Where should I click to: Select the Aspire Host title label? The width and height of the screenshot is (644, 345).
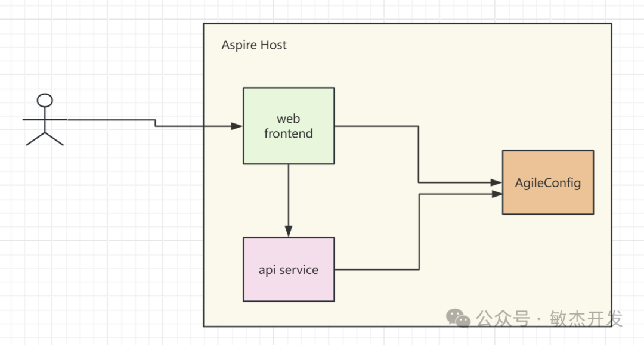(254, 45)
